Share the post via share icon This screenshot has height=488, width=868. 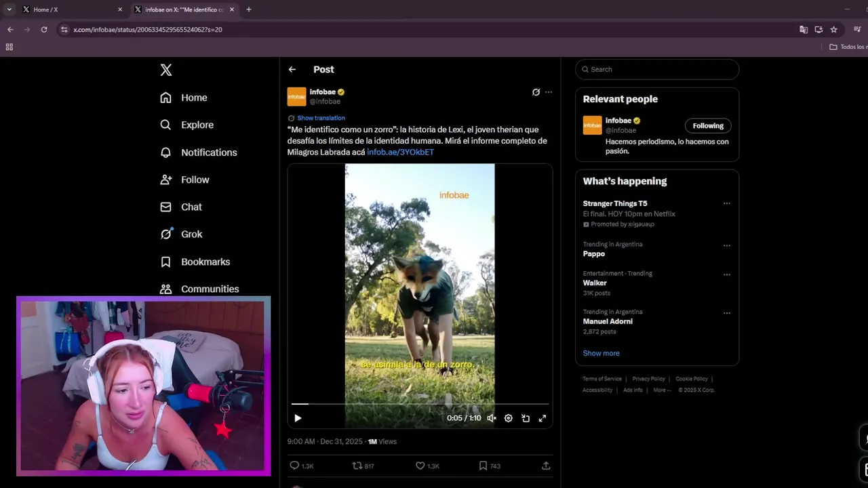point(546,466)
